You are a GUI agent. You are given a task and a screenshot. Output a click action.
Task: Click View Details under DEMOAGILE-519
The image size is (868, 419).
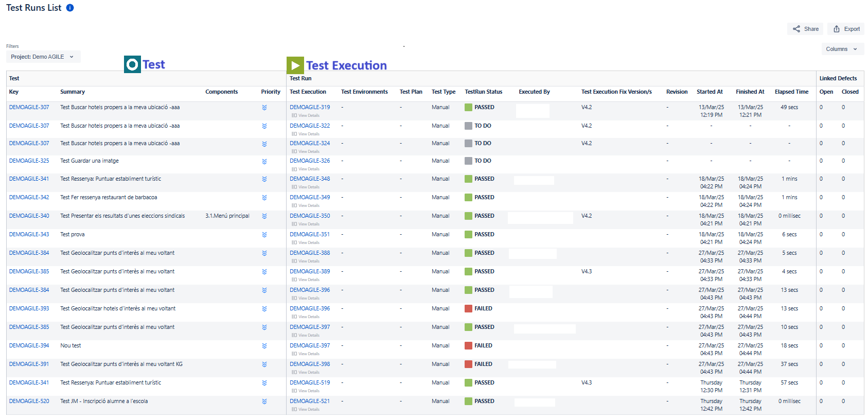[x=306, y=391]
